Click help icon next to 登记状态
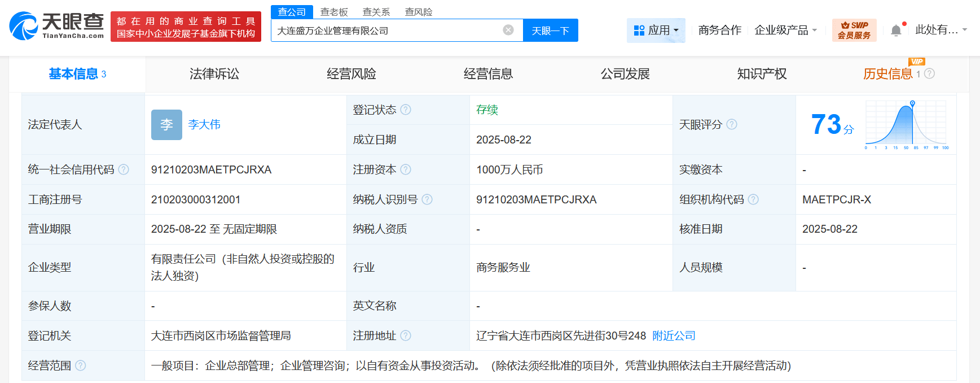This screenshot has height=383, width=980. tap(406, 110)
